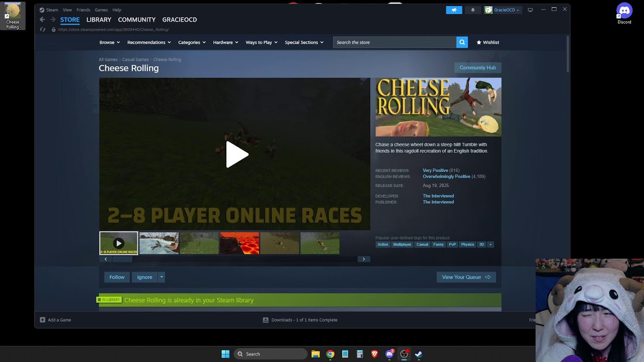644x362 pixels.
Task: Show more tags with the plus button
Action: tap(491, 244)
